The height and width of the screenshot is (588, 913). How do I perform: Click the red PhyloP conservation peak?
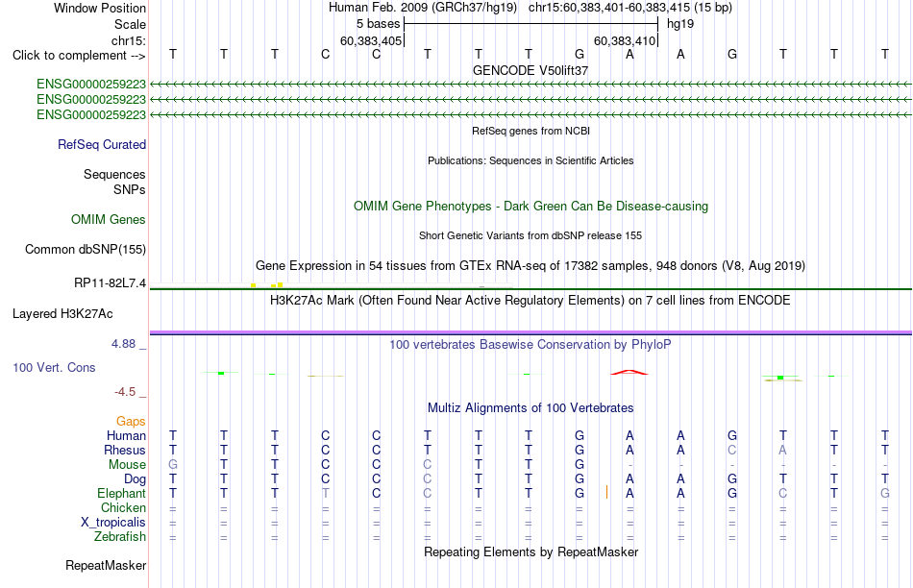629,372
